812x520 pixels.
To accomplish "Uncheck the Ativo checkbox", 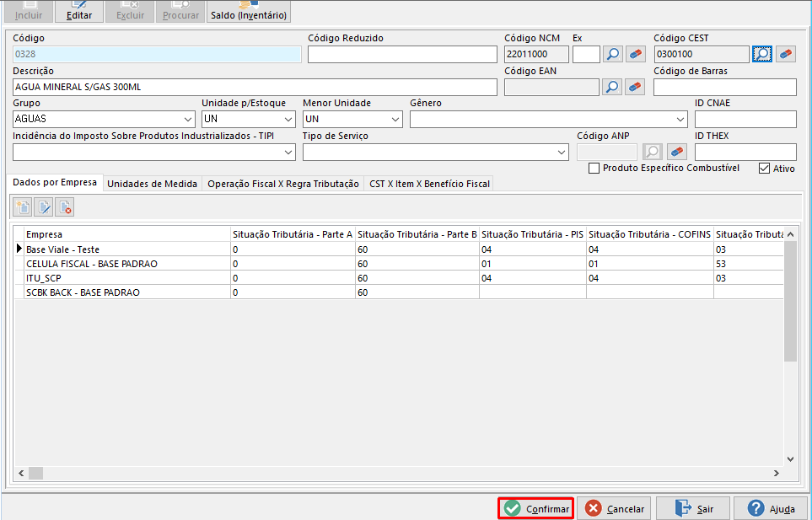I will pyautogui.click(x=764, y=169).
